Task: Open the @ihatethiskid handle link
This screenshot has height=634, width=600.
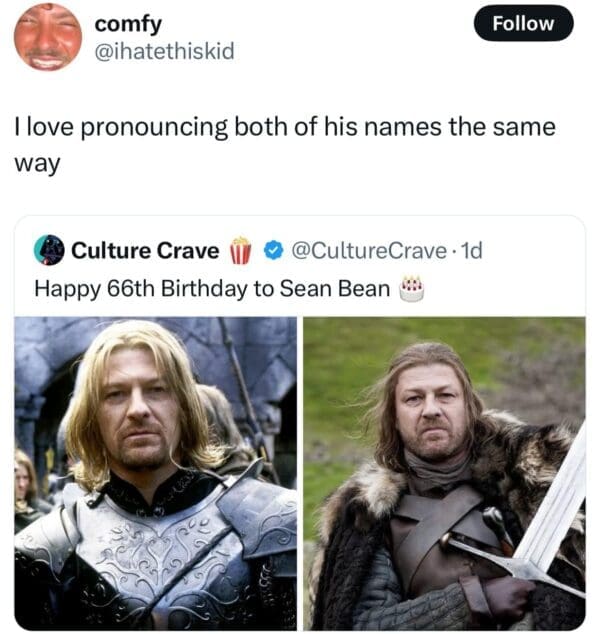Action: coord(167,50)
